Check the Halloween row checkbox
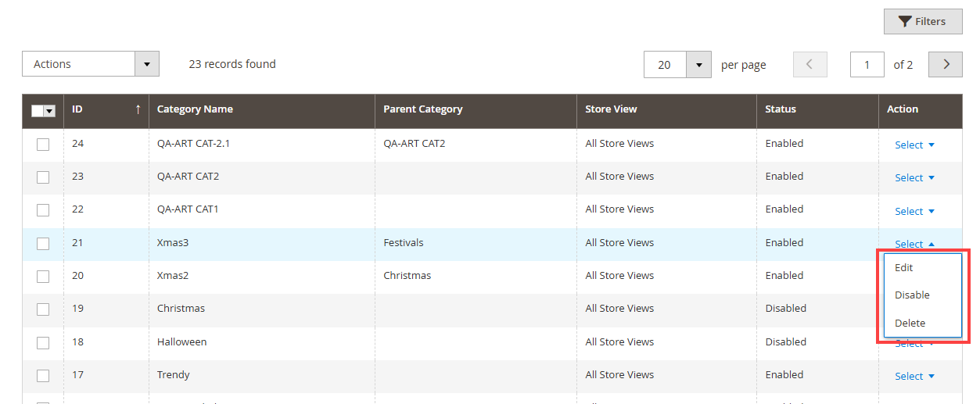The image size is (980, 404). coord(43,343)
